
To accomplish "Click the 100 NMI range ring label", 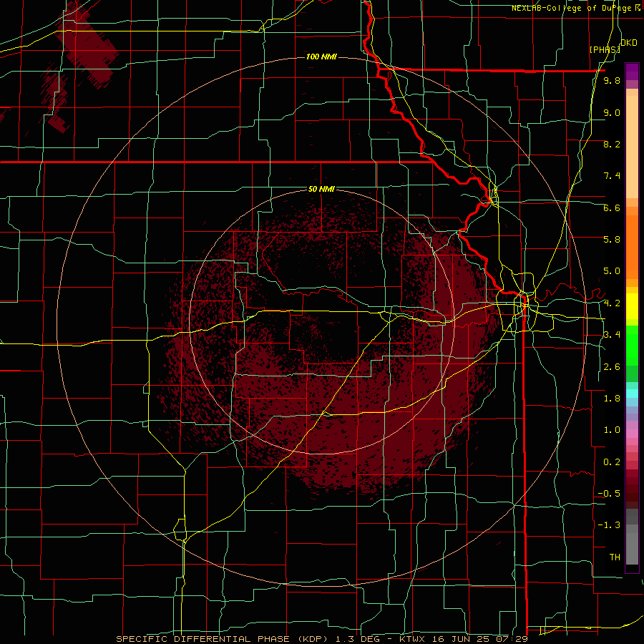I will (x=321, y=57).
